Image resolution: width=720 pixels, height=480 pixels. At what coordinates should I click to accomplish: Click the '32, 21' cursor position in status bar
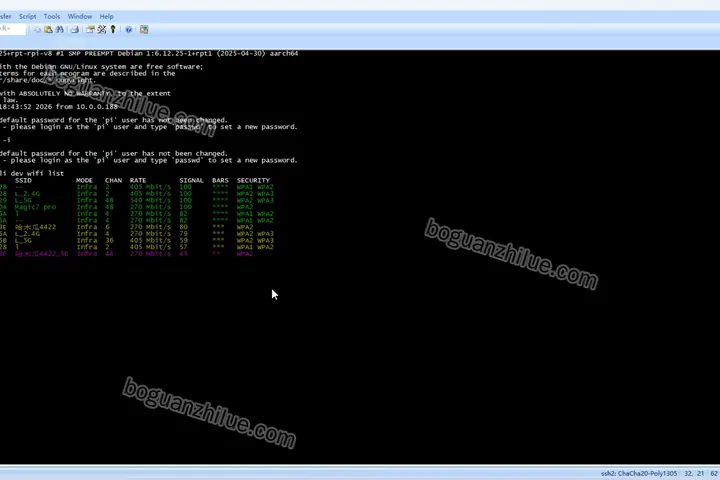point(694,474)
